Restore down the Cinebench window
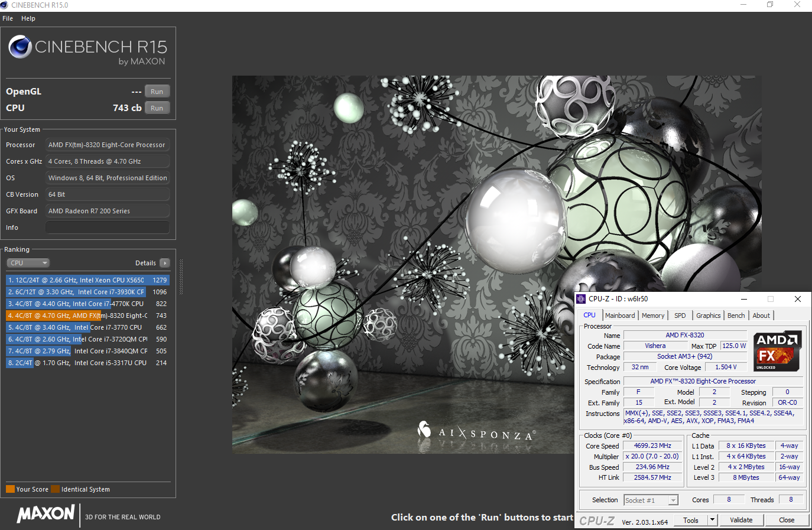The height and width of the screenshot is (530, 812). click(770, 5)
